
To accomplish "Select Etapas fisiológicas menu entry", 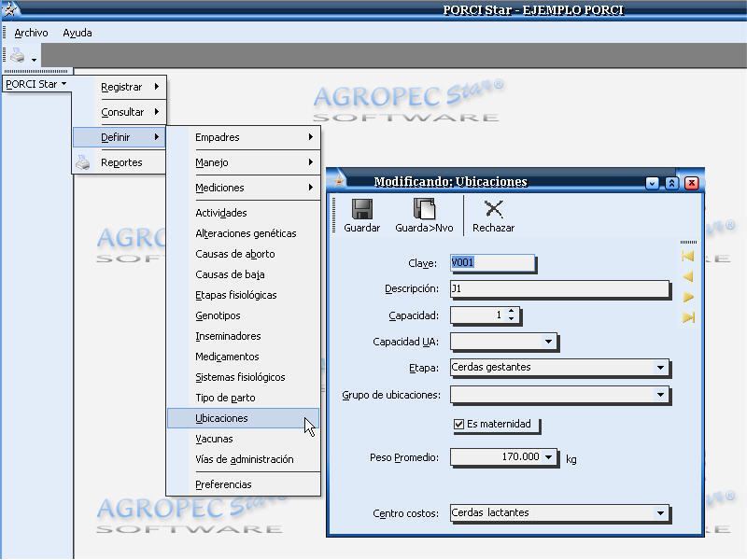I will tap(244, 295).
